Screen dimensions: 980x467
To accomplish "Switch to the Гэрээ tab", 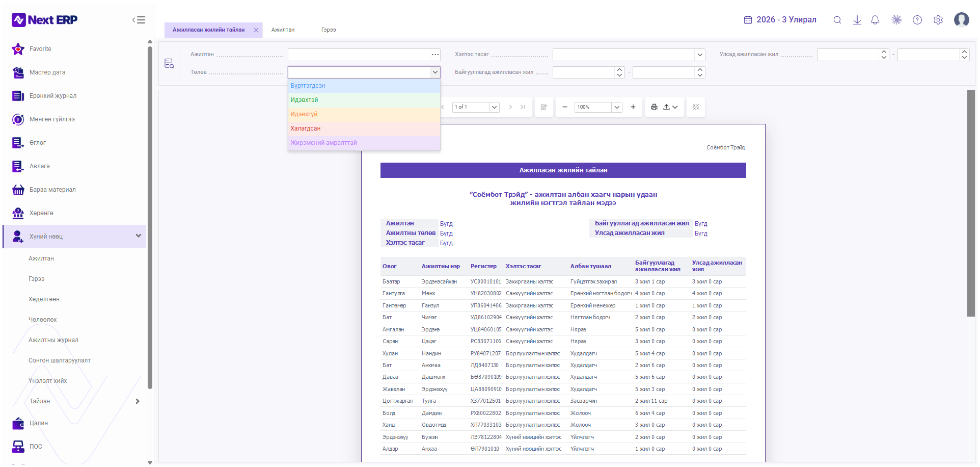I will pyautogui.click(x=329, y=30).
